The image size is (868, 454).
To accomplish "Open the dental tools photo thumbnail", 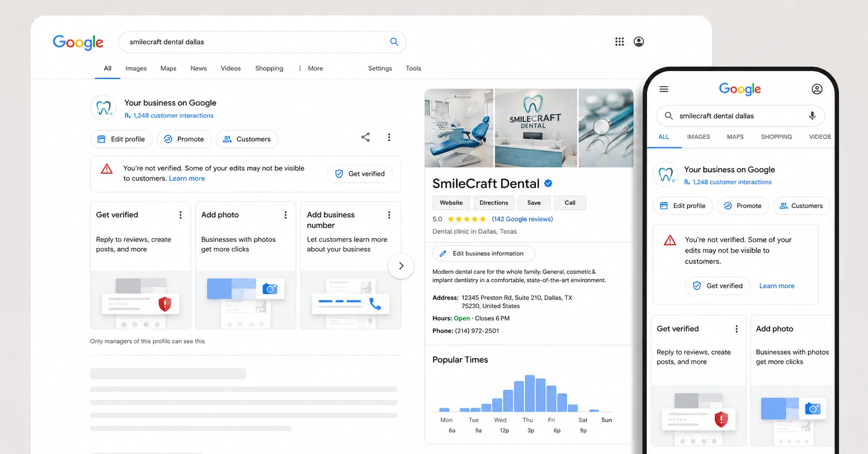I will pyautogui.click(x=606, y=128).
